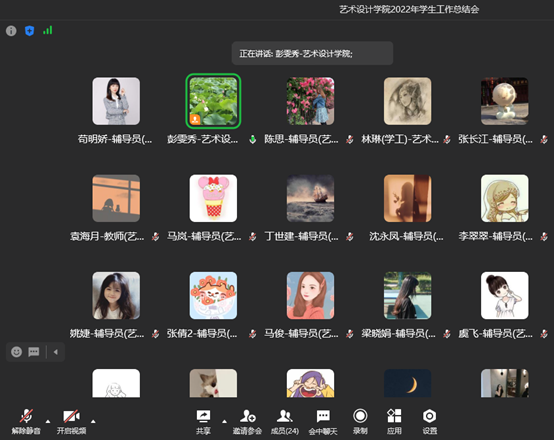This screenshot has width=554, height=440.
Task: Open the 应用 apps panel
Action: [394, 422]
